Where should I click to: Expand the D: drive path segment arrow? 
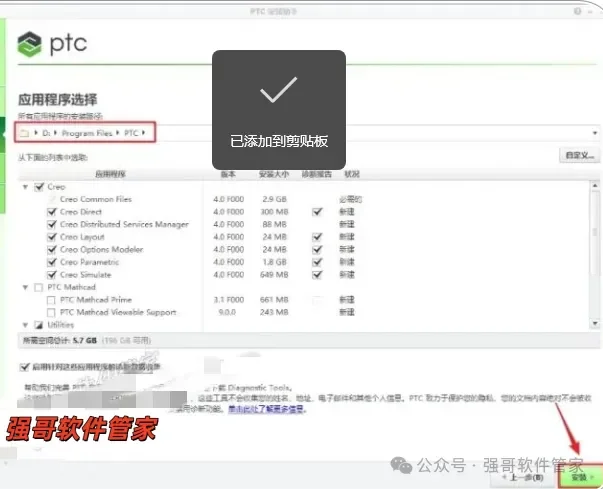point(55,133)
